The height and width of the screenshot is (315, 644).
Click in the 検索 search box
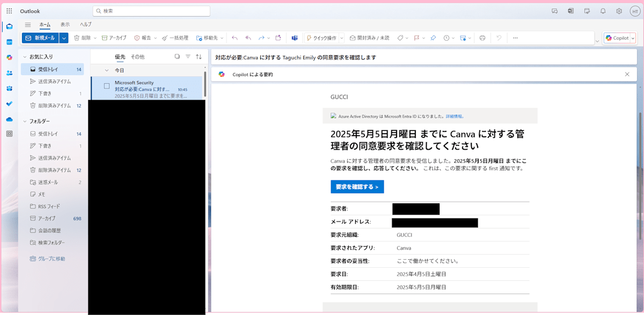pyautogui.click(x=151, y=11)
